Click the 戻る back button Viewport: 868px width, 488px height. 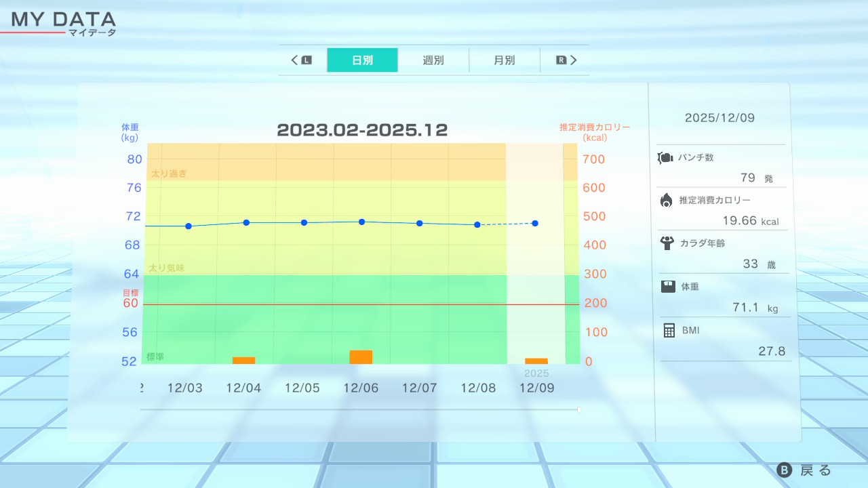(x=804, y=470)
